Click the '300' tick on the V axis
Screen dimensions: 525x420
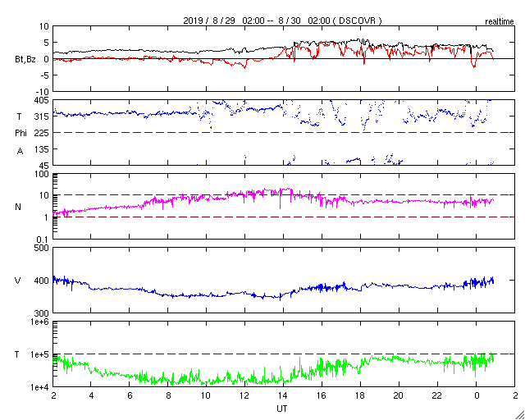point(43,313)
